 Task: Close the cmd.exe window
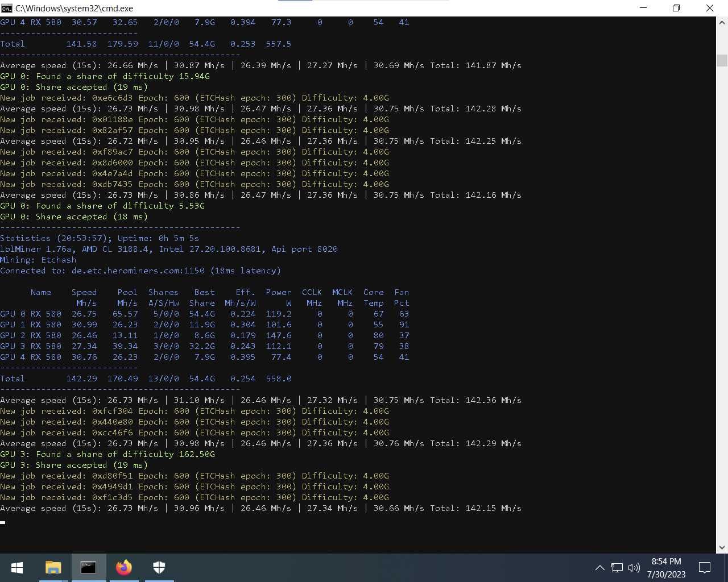pyautogui.click(x=710, y=9)
